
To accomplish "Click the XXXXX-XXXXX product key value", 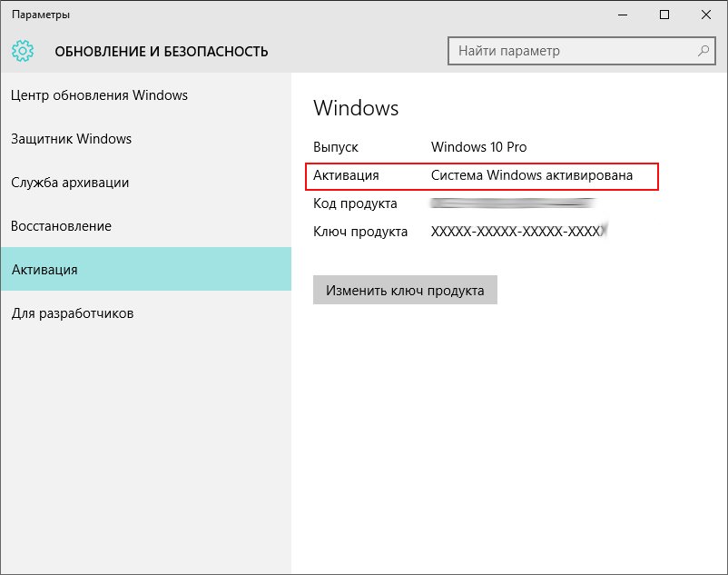I will click(519, 232).
